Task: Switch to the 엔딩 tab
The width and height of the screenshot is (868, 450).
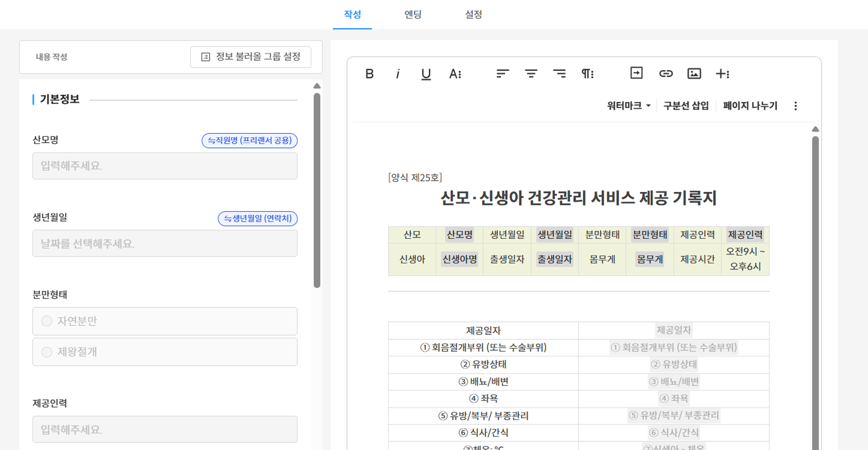Action: click(413, 15)
